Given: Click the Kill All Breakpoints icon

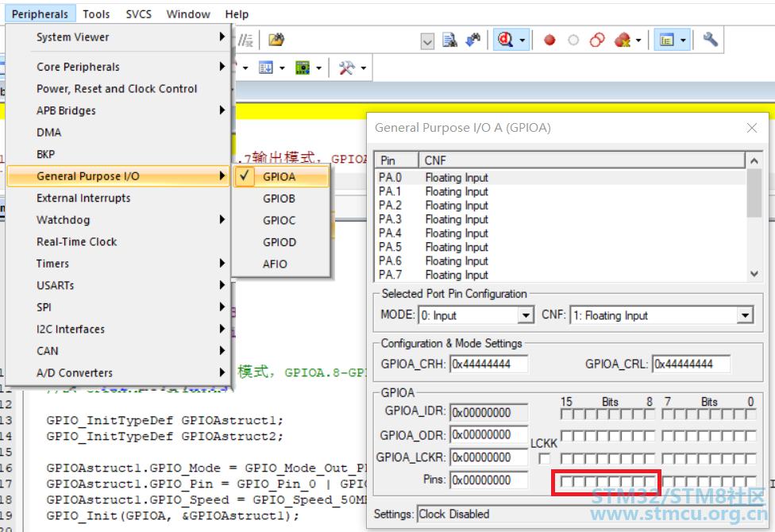Looking at the screenshot, I should coord(623,40).
